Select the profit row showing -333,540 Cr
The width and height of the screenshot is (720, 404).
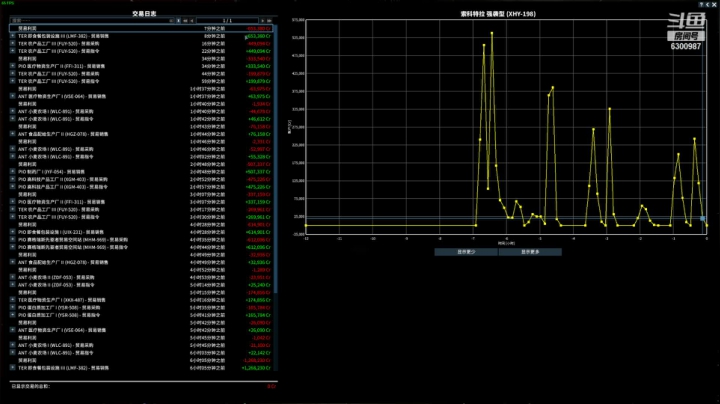click(141, 59)
